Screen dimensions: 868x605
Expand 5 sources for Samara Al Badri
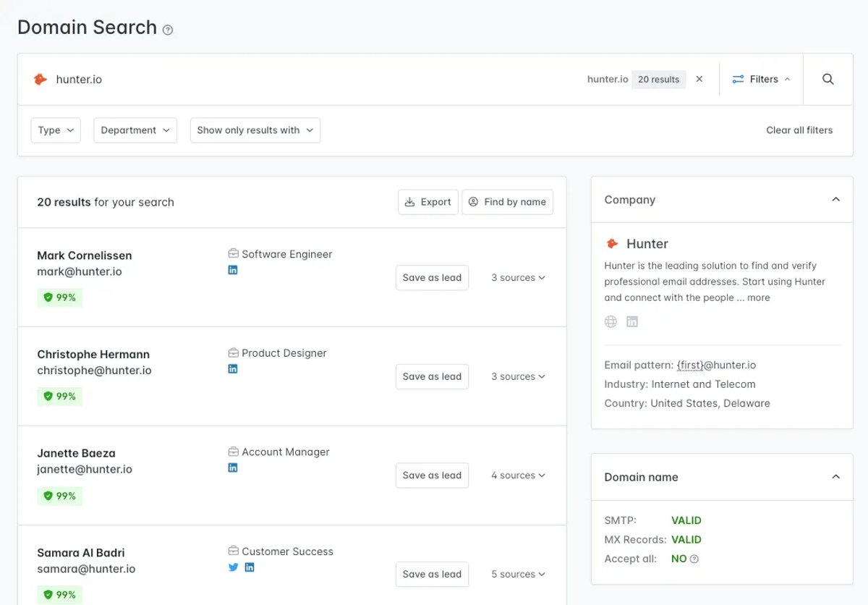tap(518, 574)
